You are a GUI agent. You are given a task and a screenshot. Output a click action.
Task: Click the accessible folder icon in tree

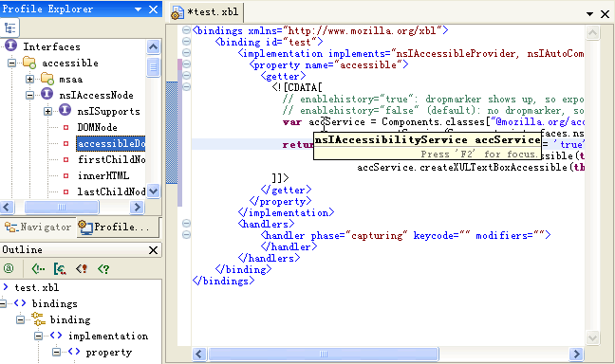(x=29, y=63)
